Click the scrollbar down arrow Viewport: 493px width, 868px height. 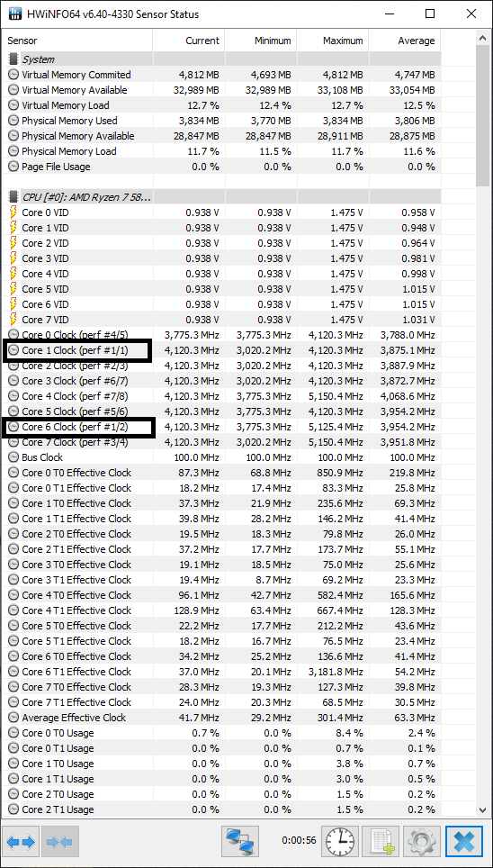pyautogui.click(x=482, y=809)
